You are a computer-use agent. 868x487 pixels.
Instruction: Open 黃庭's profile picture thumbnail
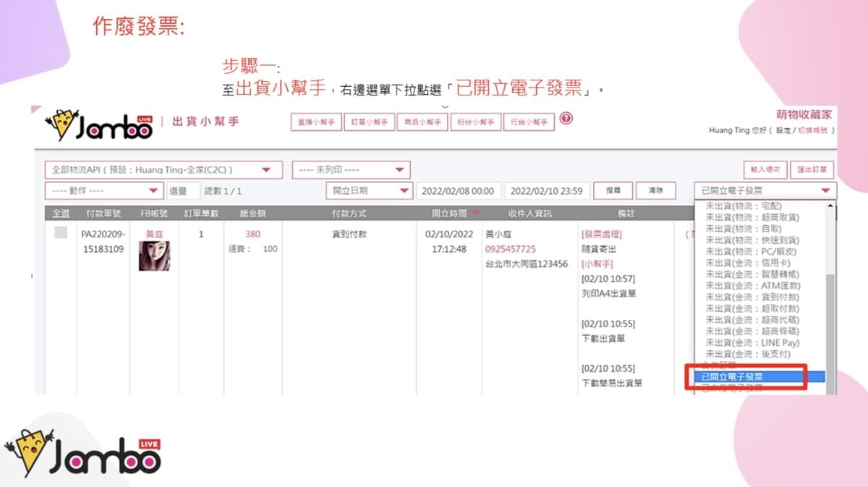coord(154,255)
